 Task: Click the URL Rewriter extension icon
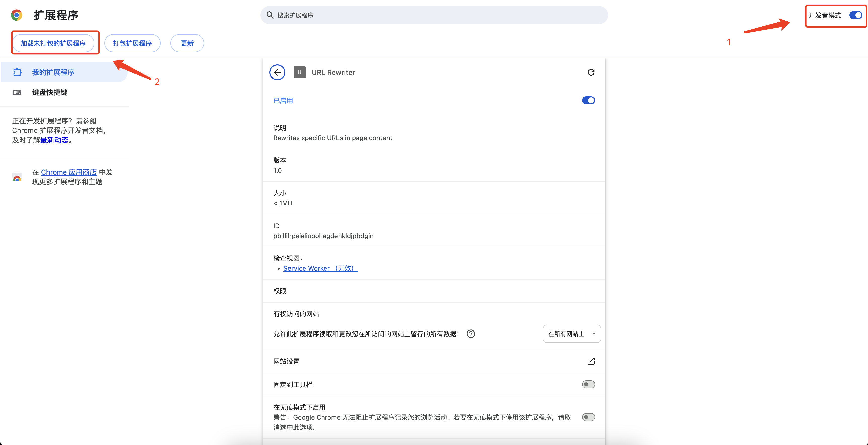(299, 72)
